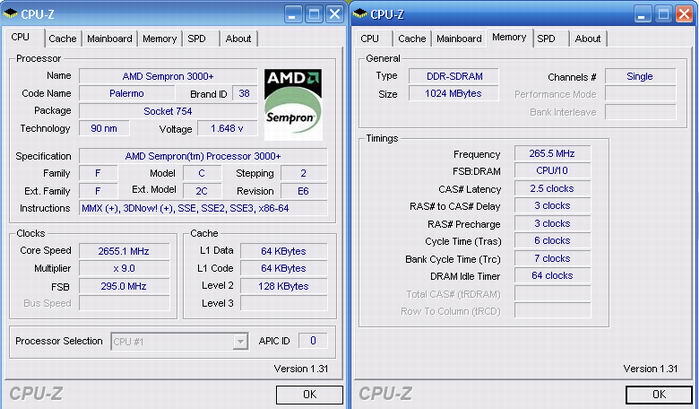Click the FSB:DRAM value CPU/10
Image resolution: width=699 pixels, height=409 pixels.
[552, 171]
